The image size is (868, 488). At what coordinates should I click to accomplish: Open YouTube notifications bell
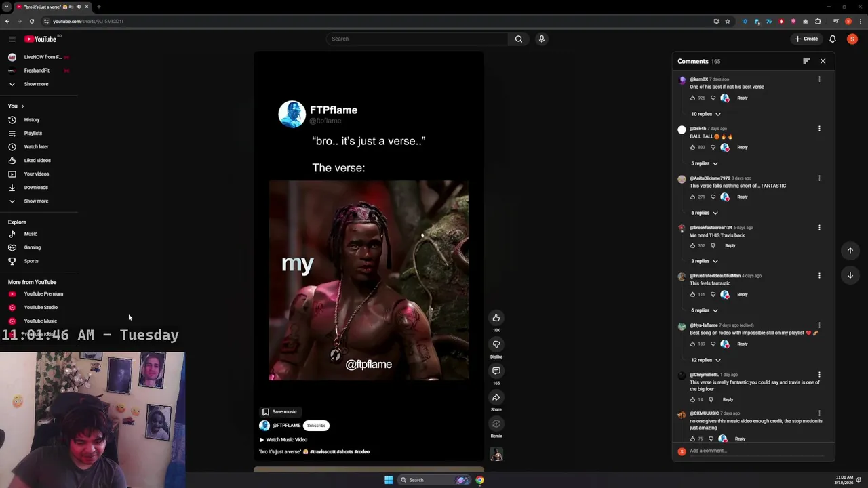point(833,39)
